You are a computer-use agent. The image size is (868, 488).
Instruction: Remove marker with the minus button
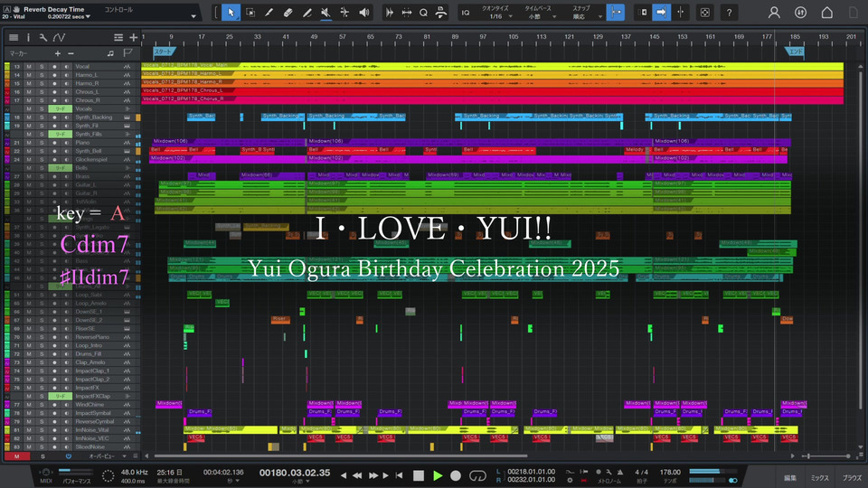click(x=71, y=53)
